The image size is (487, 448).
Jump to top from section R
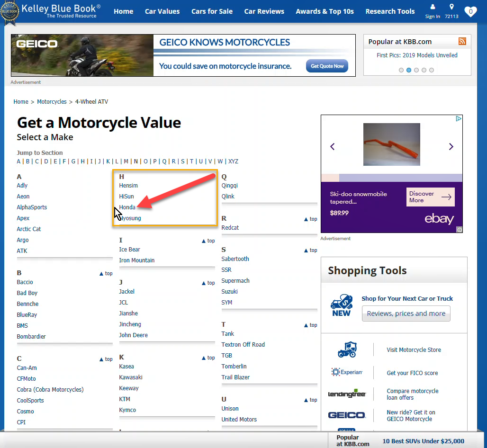click(311, 219)
